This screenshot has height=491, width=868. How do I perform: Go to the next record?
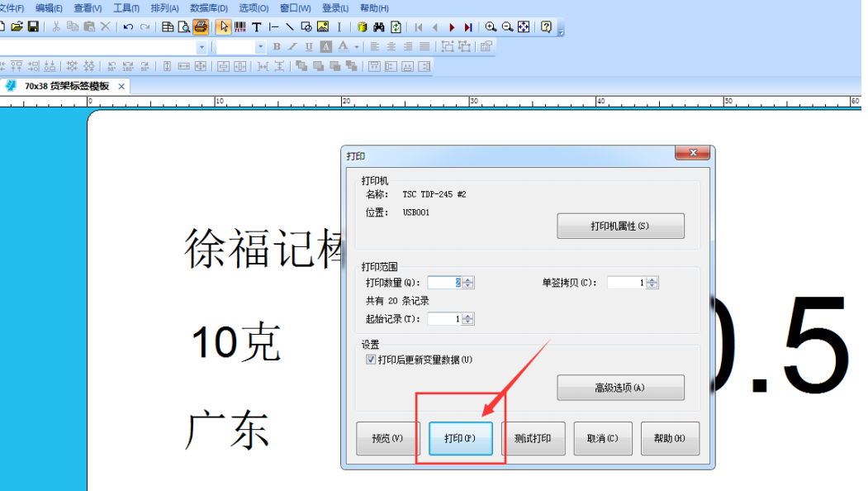[x=452, y=26]
